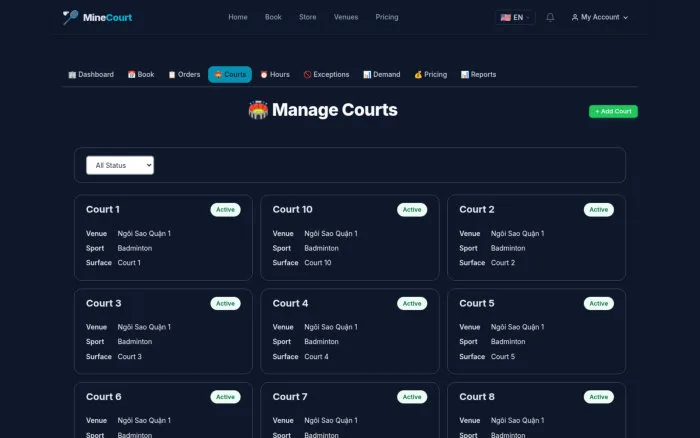
Task: Click the Active badge on Court 10
Action: 412,210
